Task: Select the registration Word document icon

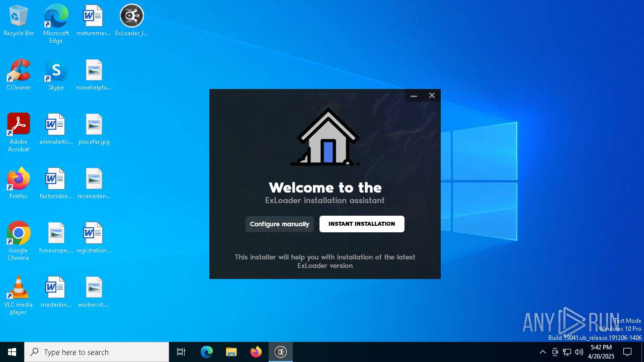Action: pos(94,238)
